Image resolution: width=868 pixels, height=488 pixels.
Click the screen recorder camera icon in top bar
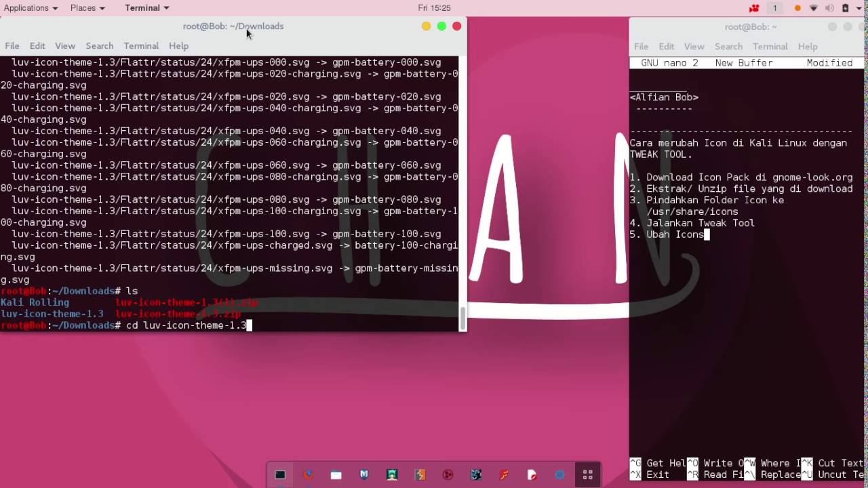[x=754, y=7]
